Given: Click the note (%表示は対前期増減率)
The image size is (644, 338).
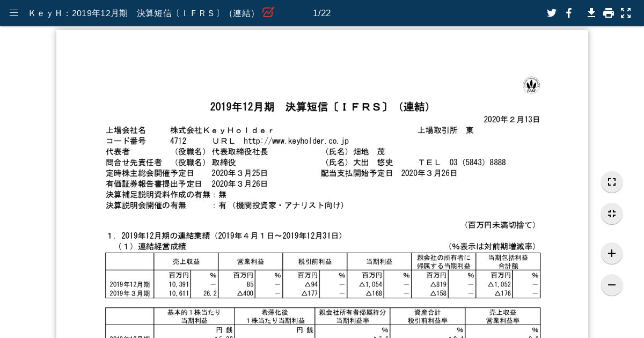Looking at the screenshot, I should point(492,247).
